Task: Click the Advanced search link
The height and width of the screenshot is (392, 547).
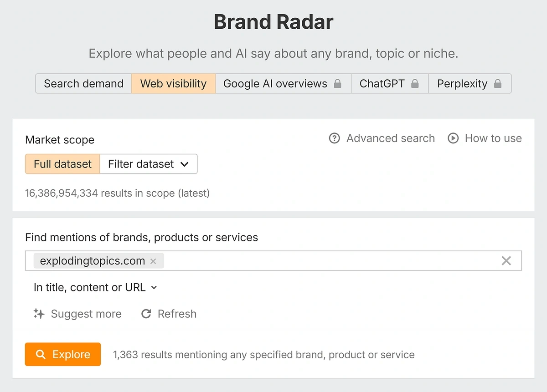Action: pos(382,138)
